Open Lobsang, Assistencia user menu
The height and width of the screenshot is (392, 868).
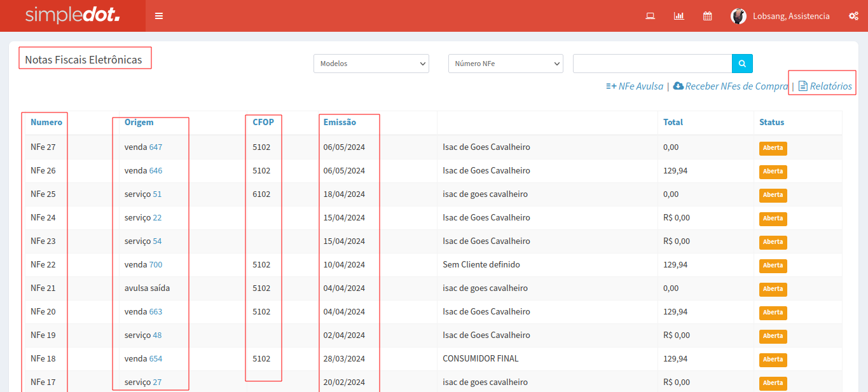point(790,16)
